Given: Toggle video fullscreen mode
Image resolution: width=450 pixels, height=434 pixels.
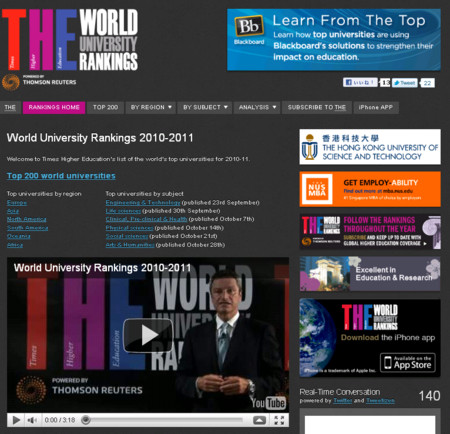Looking at the screenshot, I should (x=279, y=420).
